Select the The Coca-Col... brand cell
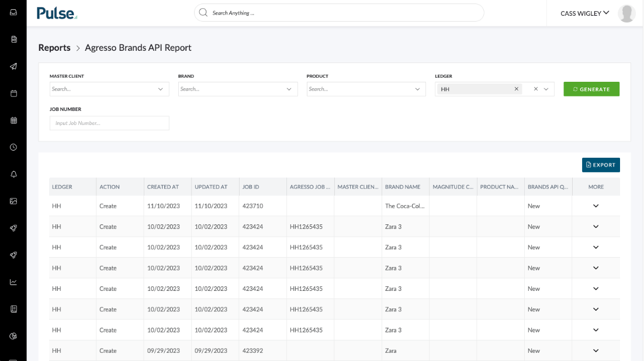This screenshot has height=361, width=644. click(404, 206)
